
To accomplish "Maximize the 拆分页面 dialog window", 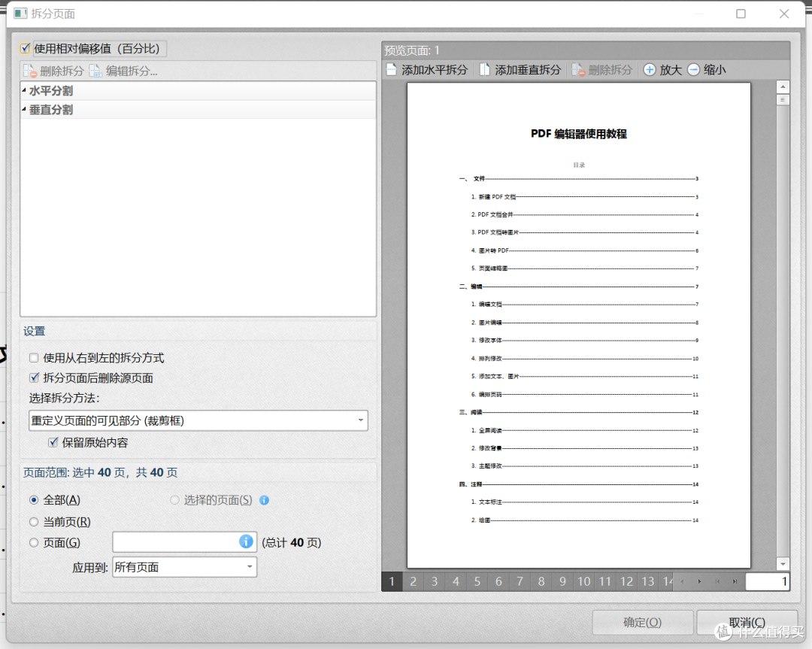I will click(741, 14).
